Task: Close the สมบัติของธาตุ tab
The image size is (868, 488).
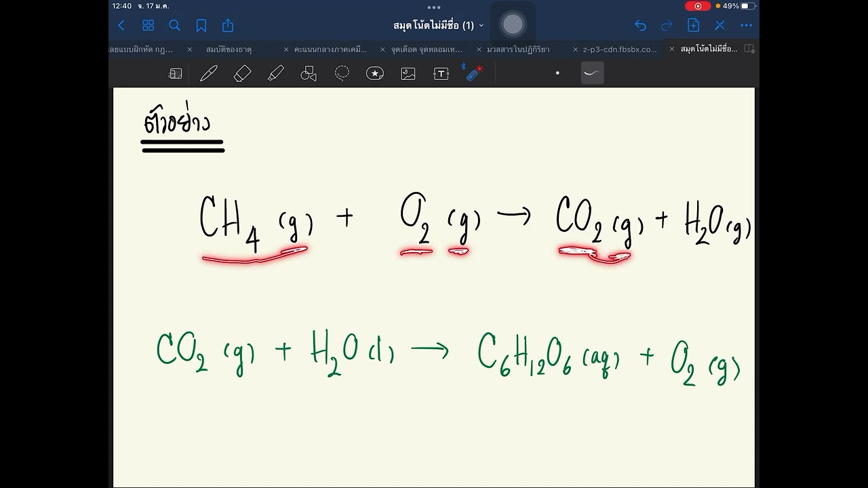Action: coord(190,49)
